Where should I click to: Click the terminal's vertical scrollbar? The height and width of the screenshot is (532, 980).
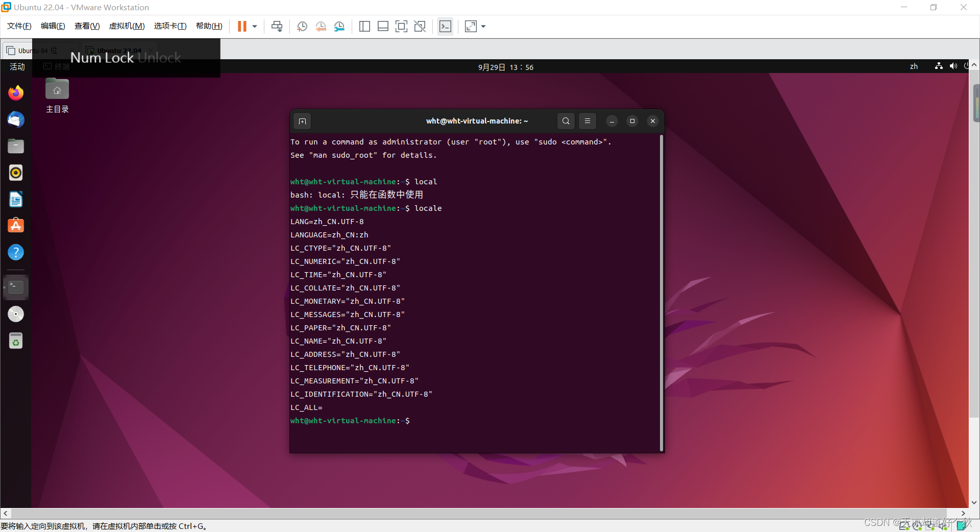(661, 293)
